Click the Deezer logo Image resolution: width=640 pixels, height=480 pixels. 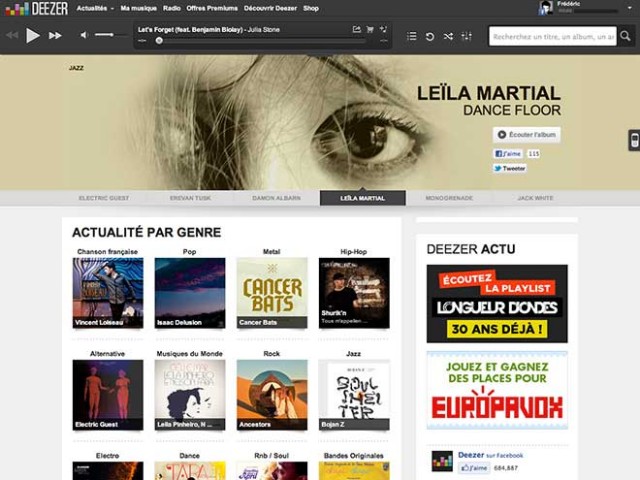pyautogui.click(x=36, y=9)
